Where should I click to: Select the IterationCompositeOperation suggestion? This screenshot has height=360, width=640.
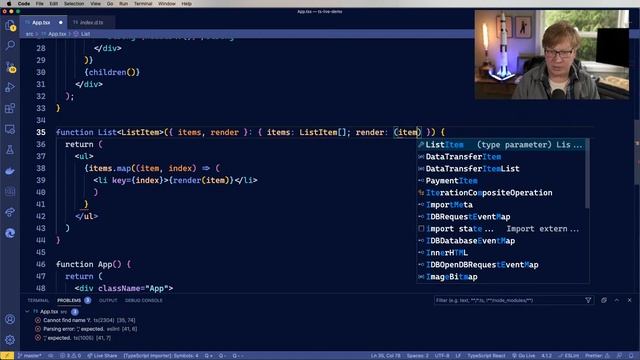[x=501, y=193]
